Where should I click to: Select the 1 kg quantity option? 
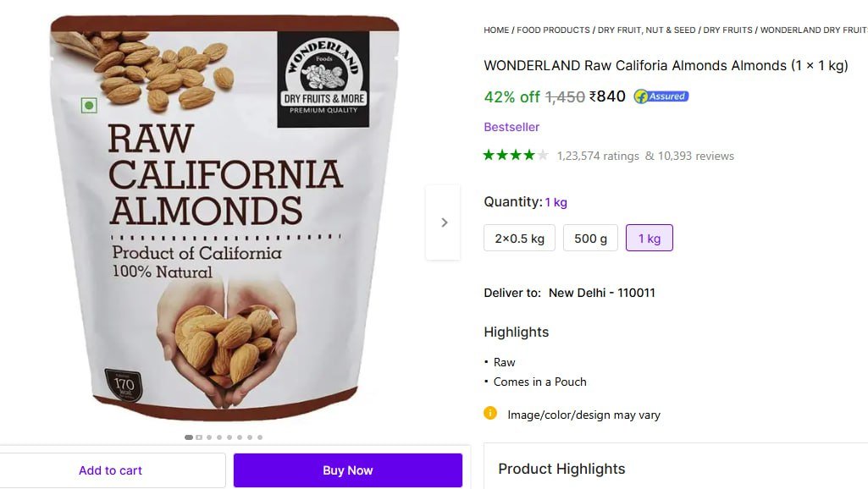[x=649, y=239]
